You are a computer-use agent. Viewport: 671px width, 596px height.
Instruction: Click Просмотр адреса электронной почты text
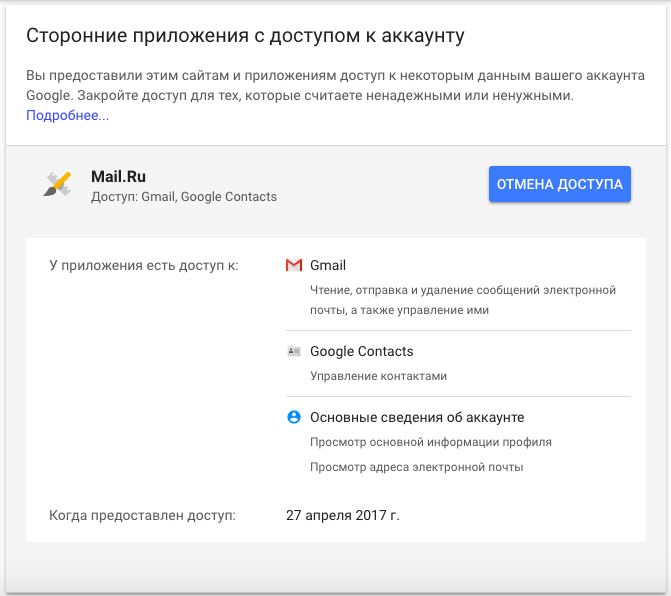[416, 467]
